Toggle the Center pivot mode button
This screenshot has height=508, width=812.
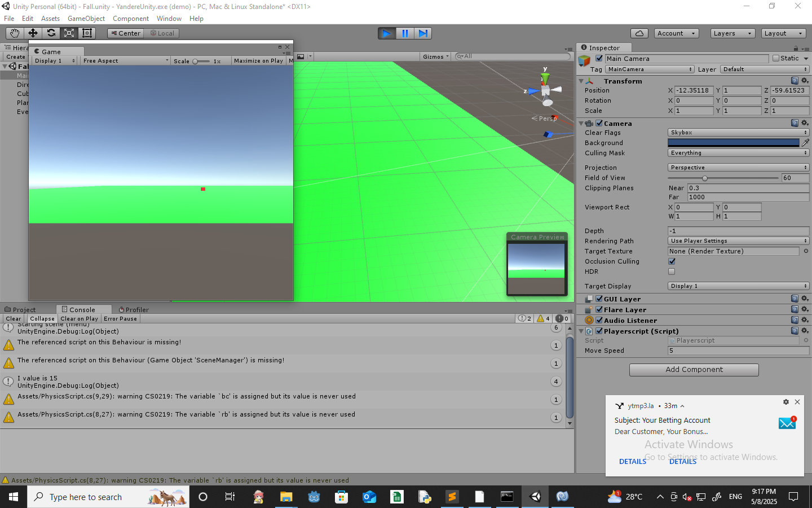[x=125, y=33]
